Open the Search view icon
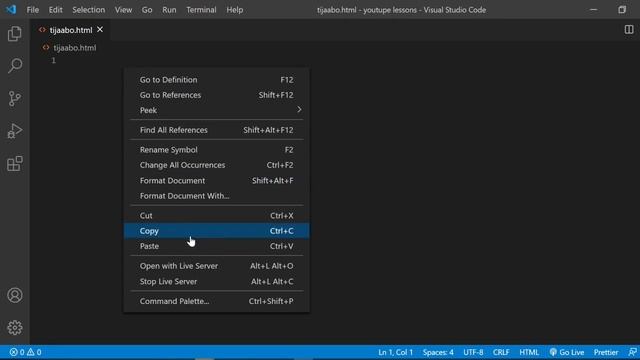Image resolution: width=640 pixels, height=360 pixels. pos(15,66)
